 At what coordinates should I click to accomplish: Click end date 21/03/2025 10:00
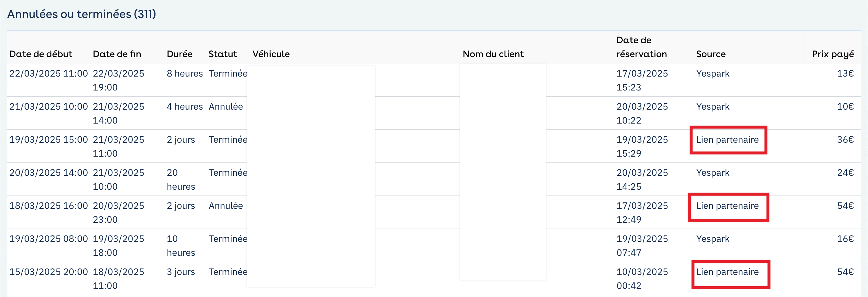click(119, 179)
